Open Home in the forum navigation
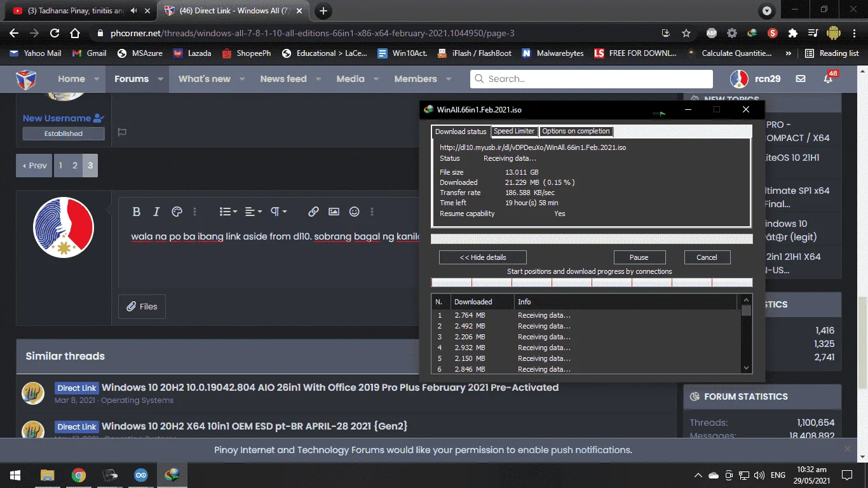 pyautogui.click(x=71, y=79)
